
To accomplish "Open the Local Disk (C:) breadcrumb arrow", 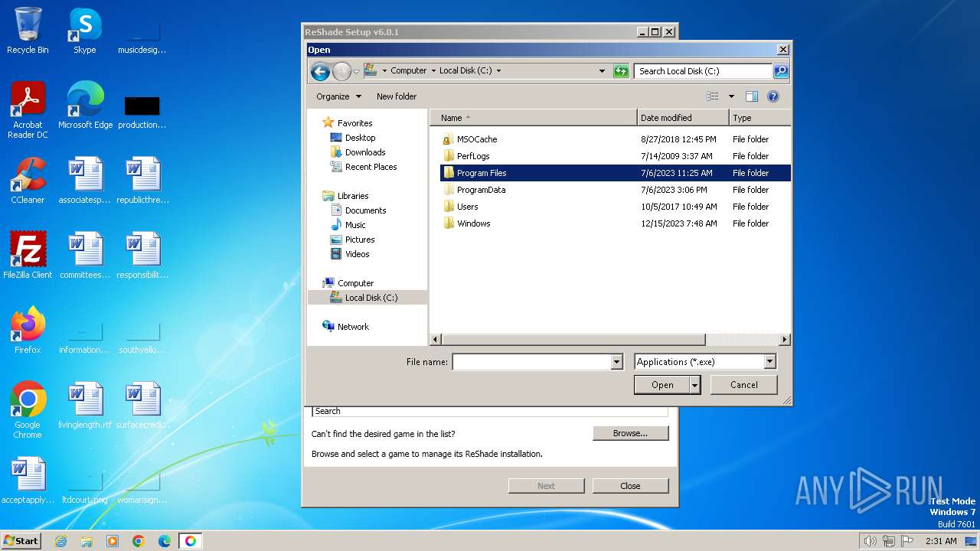I will click(498, 70).
